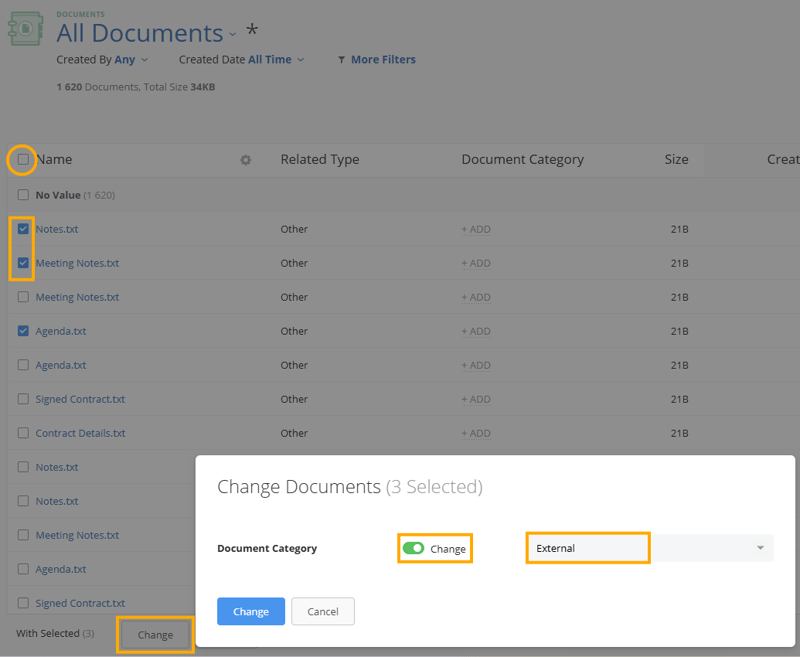Sort by the Document Category column header
Screen dimensions: 800x657
[x=522, y=160]
